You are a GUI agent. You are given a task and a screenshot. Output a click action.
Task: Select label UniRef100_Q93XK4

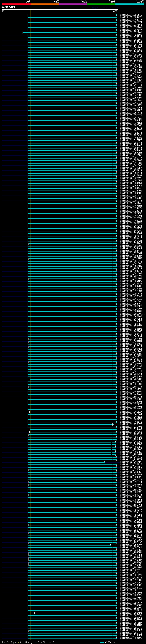click(x=131, y=349)
